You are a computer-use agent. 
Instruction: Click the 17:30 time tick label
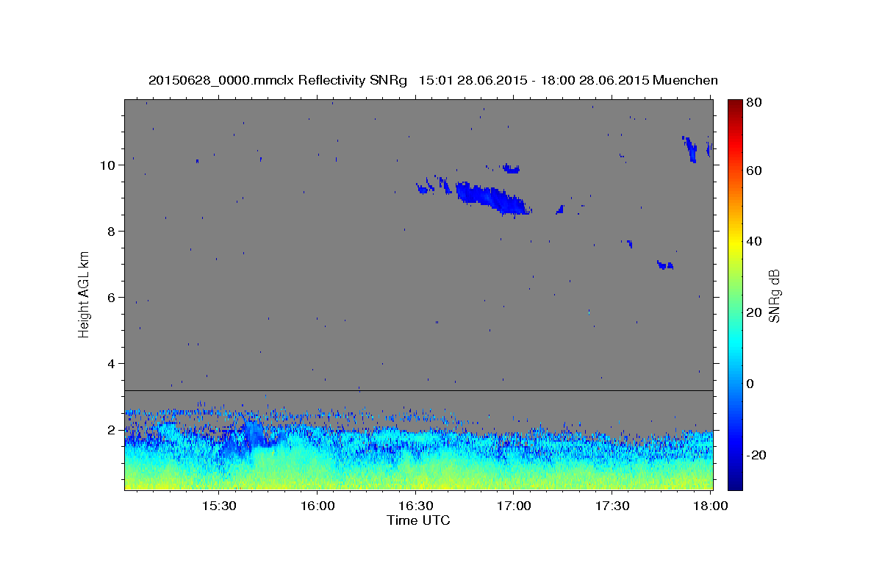click(612, 506)
